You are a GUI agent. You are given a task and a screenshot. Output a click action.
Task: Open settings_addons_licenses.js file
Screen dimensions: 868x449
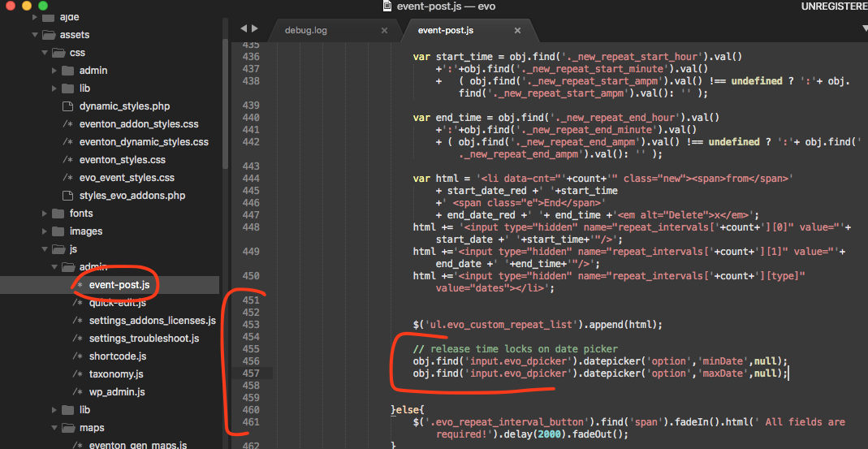[152, 321]
